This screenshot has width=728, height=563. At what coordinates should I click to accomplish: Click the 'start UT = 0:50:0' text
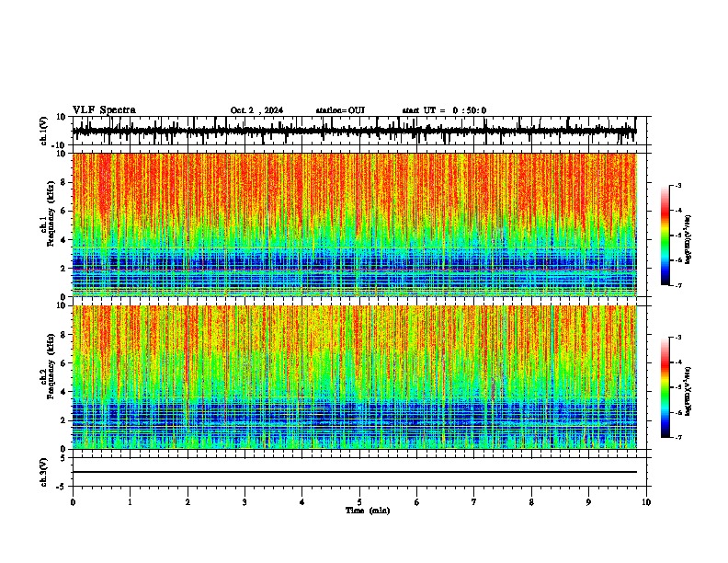tap(444, 110)
